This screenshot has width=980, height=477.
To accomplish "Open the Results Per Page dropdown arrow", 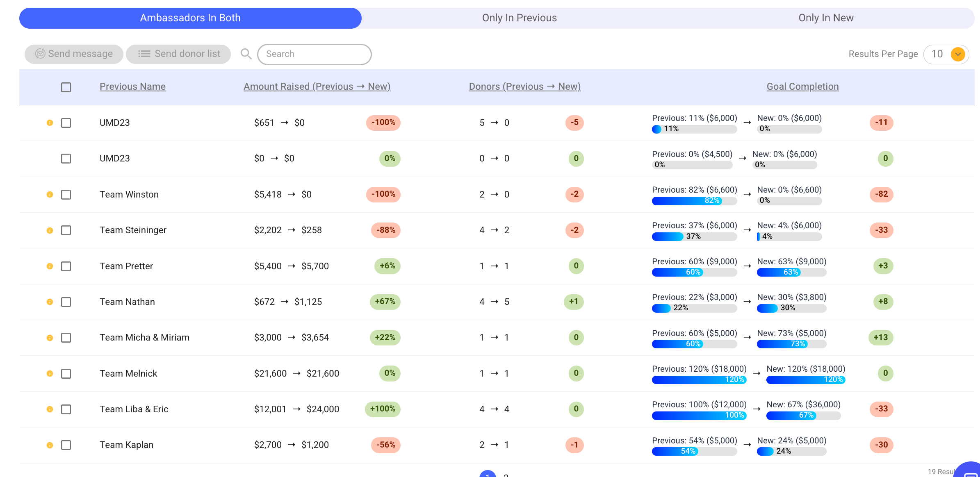I will click(958, 54).
